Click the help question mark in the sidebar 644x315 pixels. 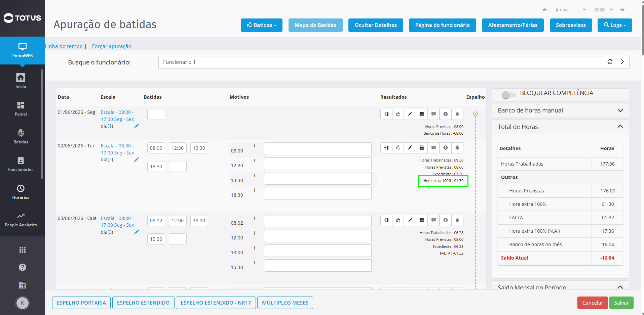22,267
